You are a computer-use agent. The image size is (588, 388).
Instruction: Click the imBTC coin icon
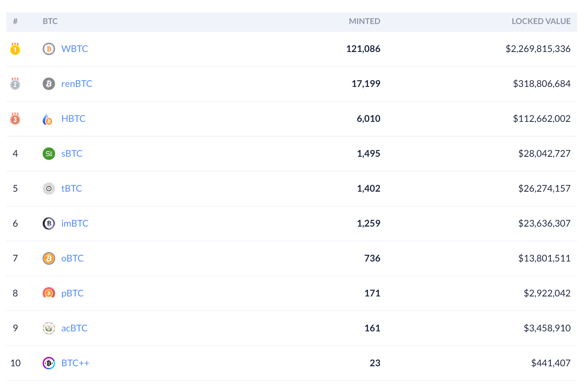pos(48,223)
